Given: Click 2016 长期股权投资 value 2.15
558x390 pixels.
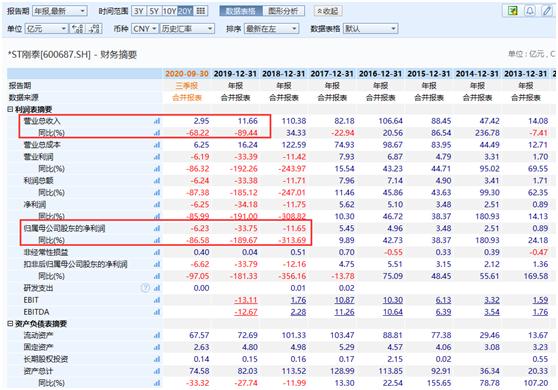Looking at the screenshot, I should click(395, 359).
